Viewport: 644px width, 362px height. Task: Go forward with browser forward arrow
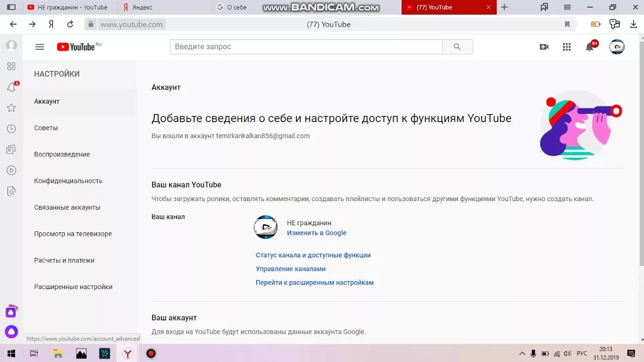[x=32, y=24]
